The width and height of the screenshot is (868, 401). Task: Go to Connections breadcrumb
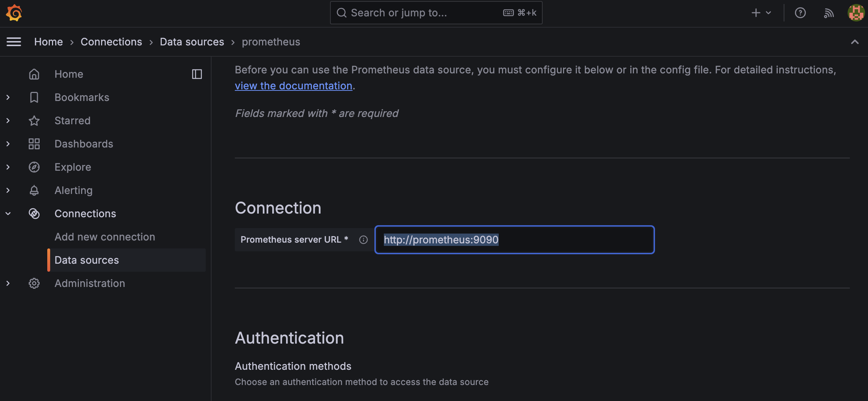[x=111, y=42]
